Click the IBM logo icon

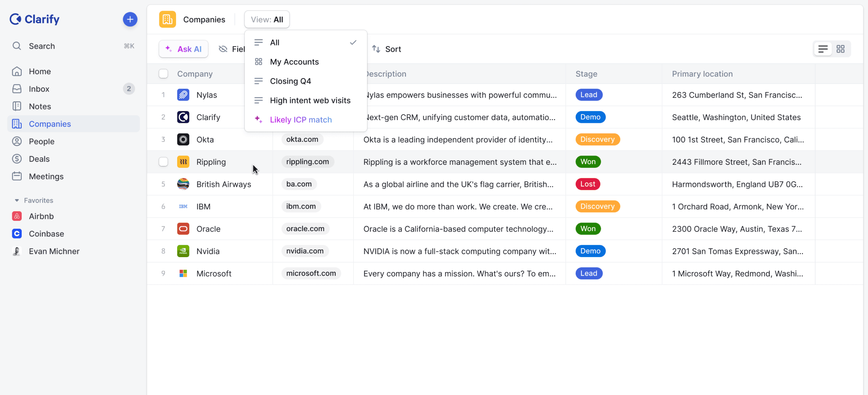183,206
